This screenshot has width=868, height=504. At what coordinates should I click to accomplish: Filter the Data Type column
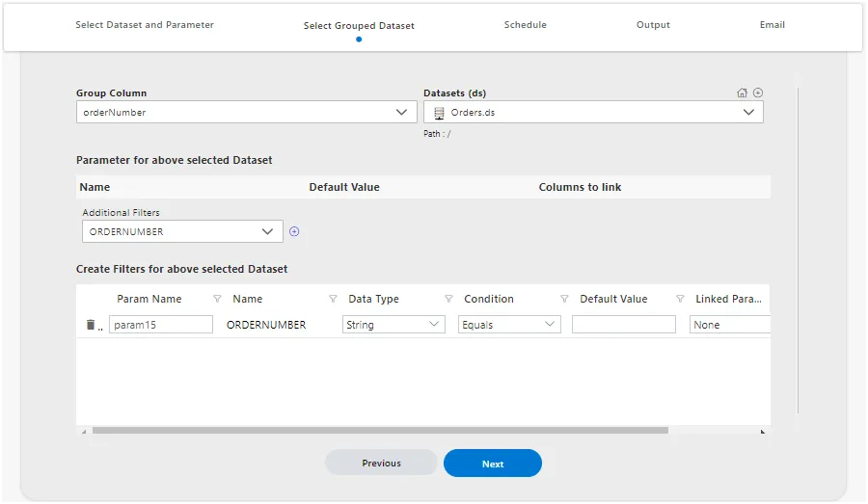pyautogui.click(x=448, y=299)
